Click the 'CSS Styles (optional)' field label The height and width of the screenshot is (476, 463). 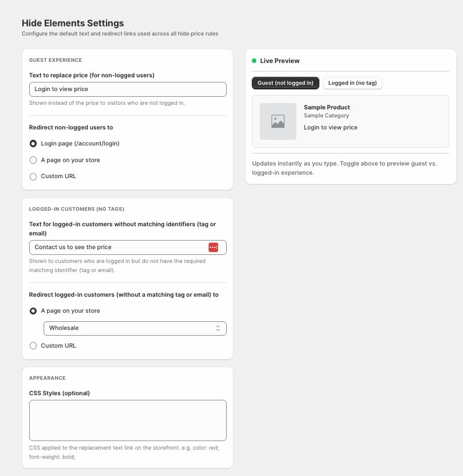[60, 393]
